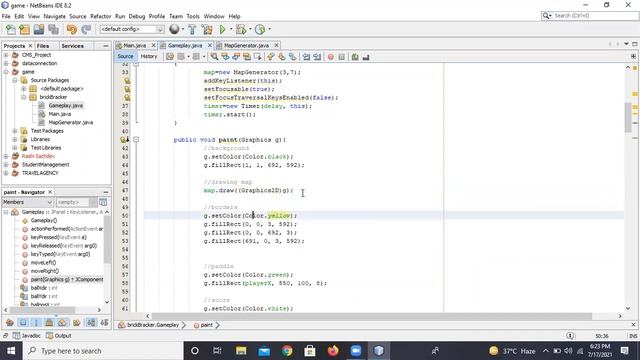Open the Members dropdown in Navigator
640x360 pixels.
[28, 202]
